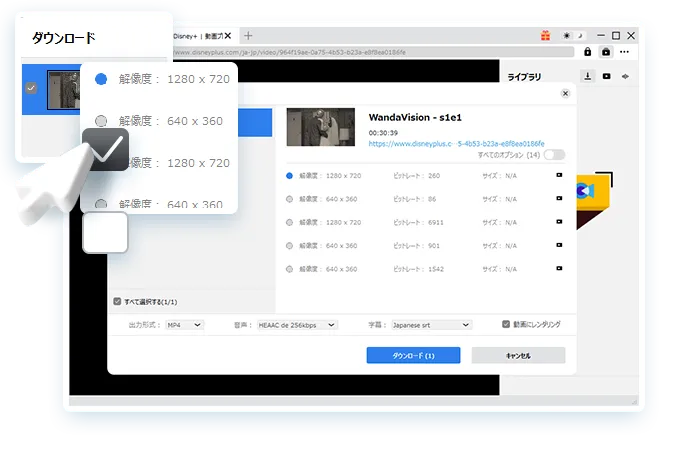Viewport: 684px width, 449px height.
Task: Switch to dark theme with moon icon
Action: tap(580, 36)
